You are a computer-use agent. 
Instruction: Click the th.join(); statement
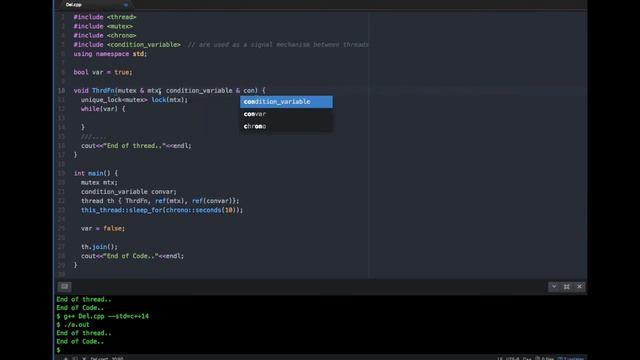(x=99, y=247)
